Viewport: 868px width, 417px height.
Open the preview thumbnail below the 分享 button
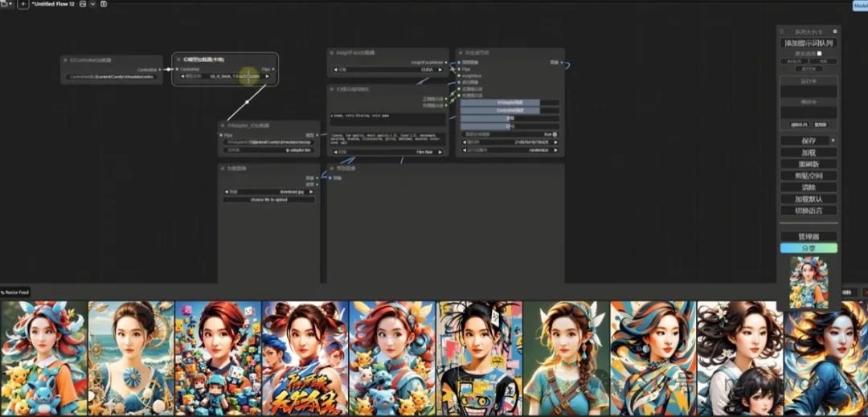click(x=809, y=283)
